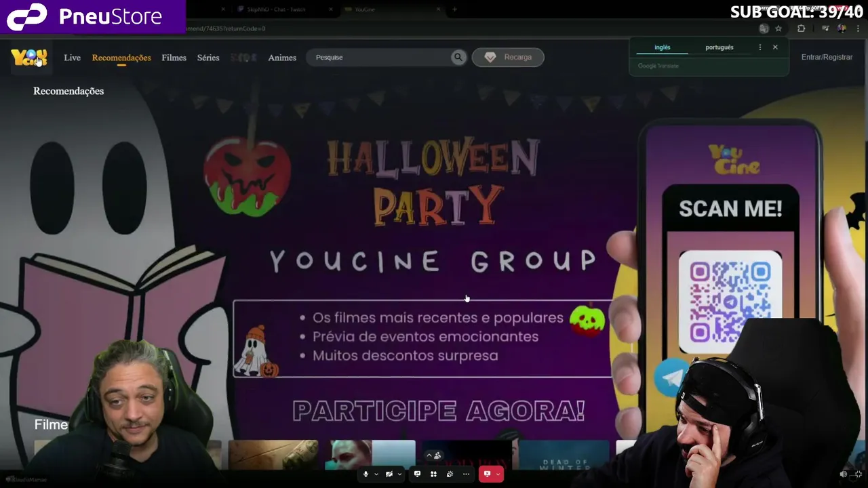Open the activities grid icon in call toolbar
The height and width of the screenshot is (488, 868).
[x=433, y=474]
